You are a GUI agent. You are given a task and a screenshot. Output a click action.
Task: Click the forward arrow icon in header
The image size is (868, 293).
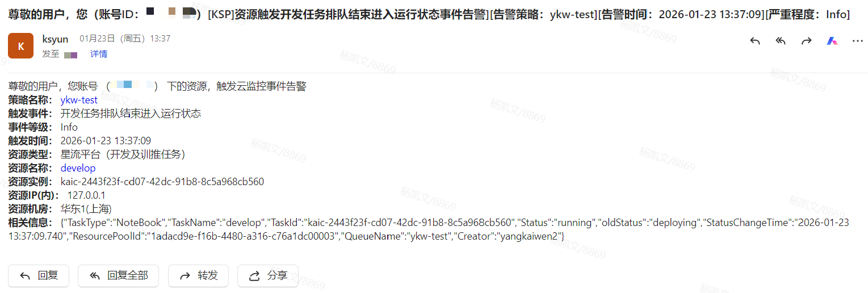tap(806, 41)
